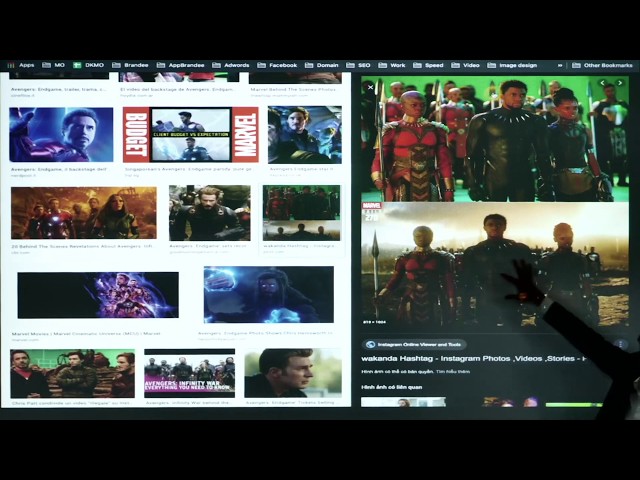Open the Image design bookmark folder

513,65
